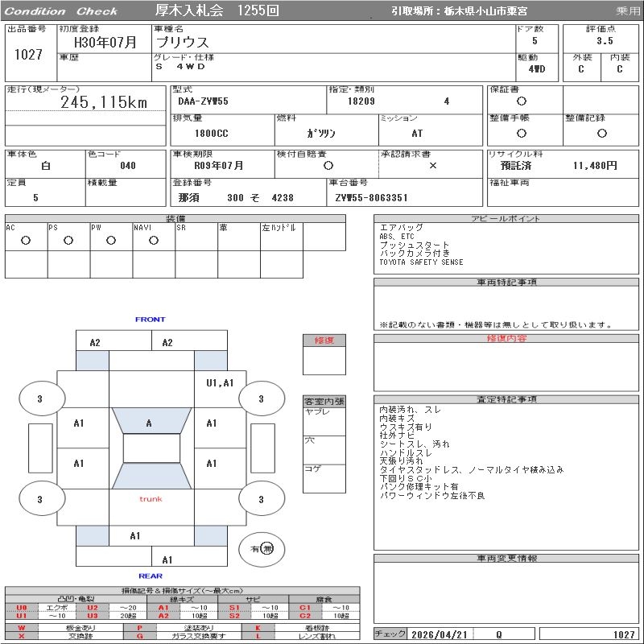Click the circle under 検付自賠責
The width and height of the screenshot is (644, 644).
tap(328, 166)
